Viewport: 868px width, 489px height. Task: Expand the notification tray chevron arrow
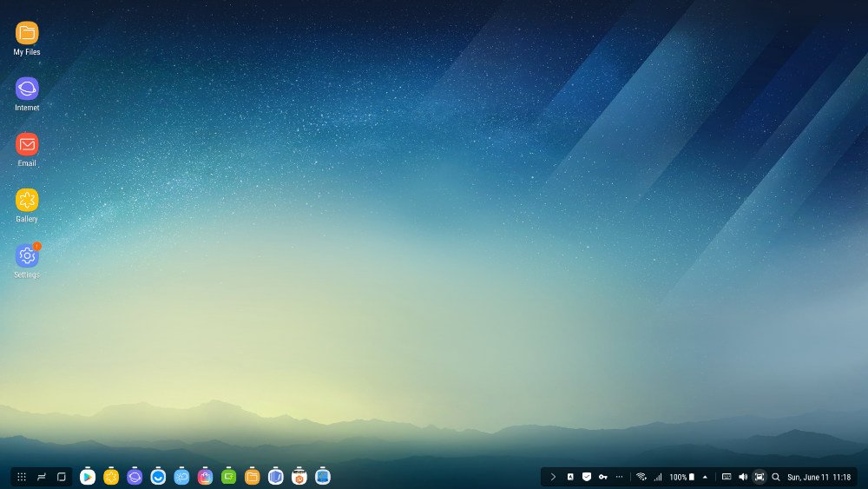553,477
